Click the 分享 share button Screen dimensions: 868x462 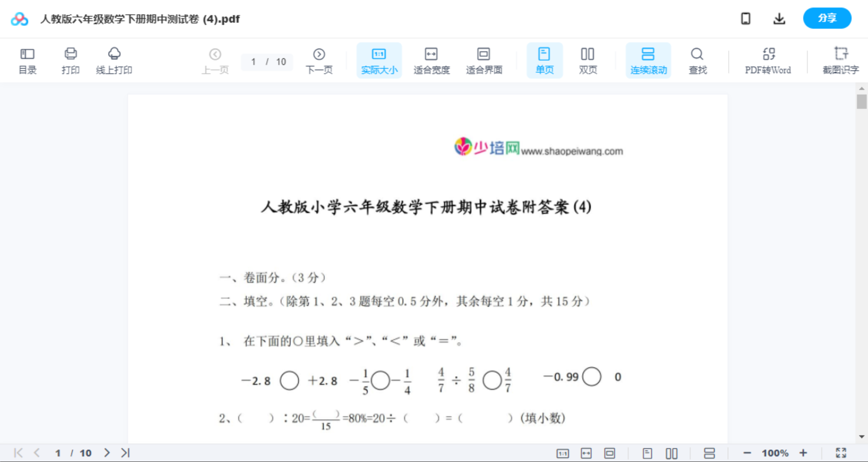point(827,18)
